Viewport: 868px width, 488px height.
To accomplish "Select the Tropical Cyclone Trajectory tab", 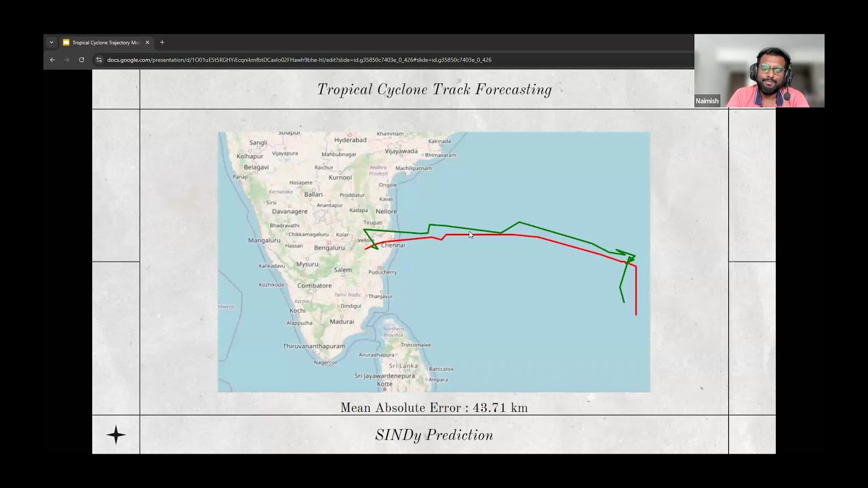I will point(106,43).
